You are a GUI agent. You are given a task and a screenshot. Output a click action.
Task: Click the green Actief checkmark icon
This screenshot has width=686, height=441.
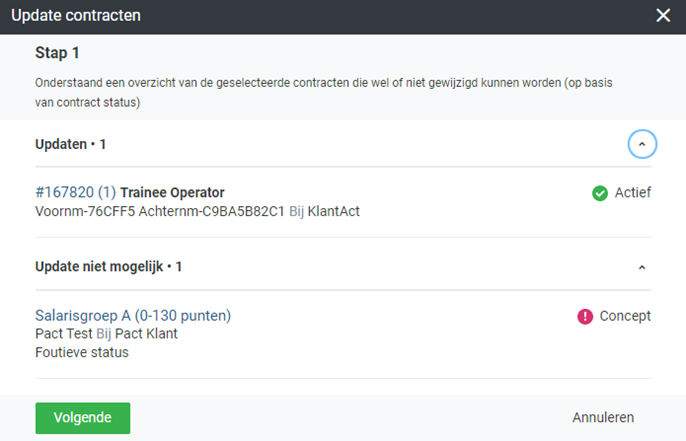[x=600, y=193]
